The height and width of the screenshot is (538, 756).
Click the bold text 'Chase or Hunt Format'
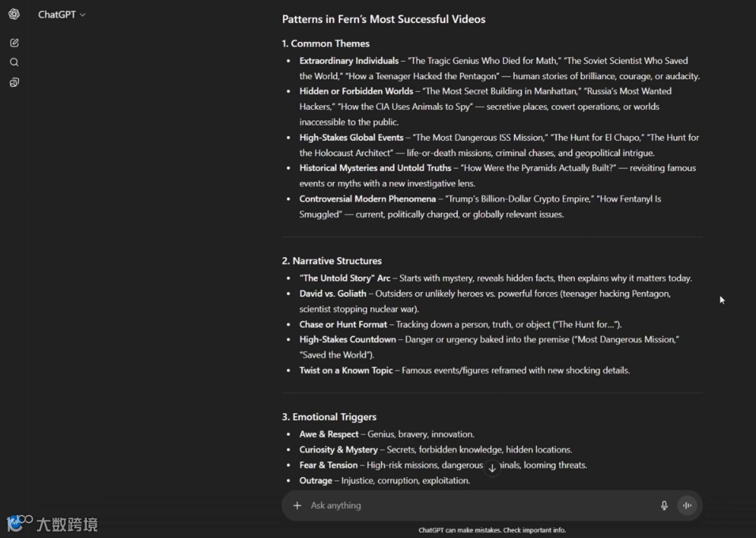343,324
